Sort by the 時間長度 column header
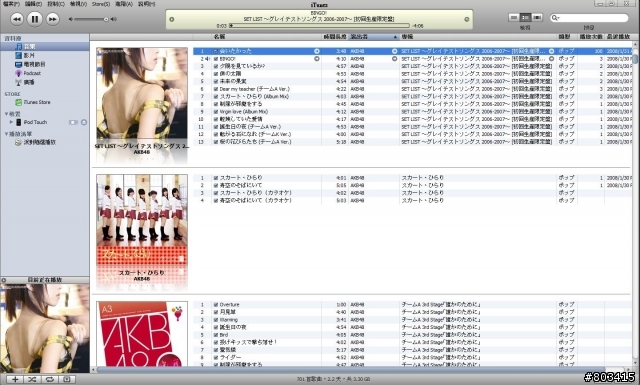Screen dimensions: 640x385 tap(335, 37)
